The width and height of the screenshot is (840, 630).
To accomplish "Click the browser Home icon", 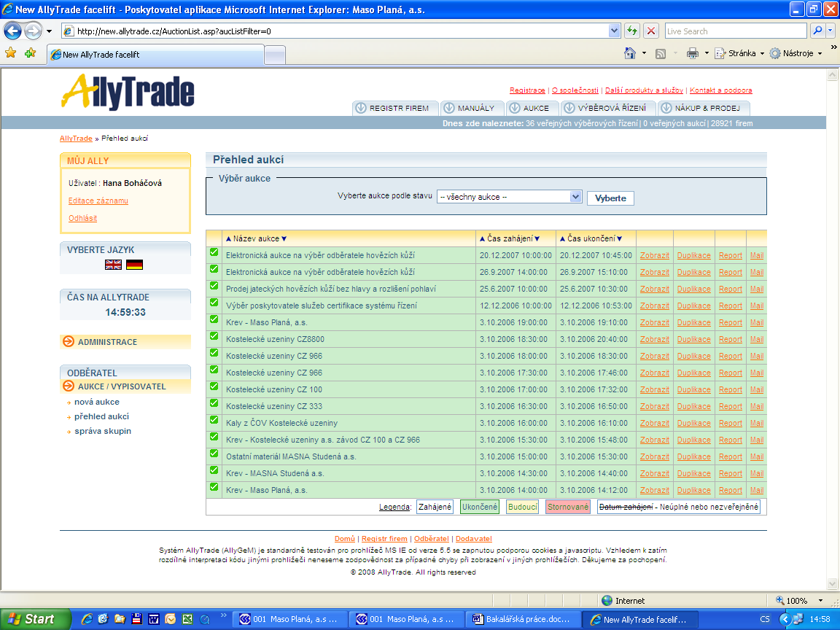I will coord(630,53).
